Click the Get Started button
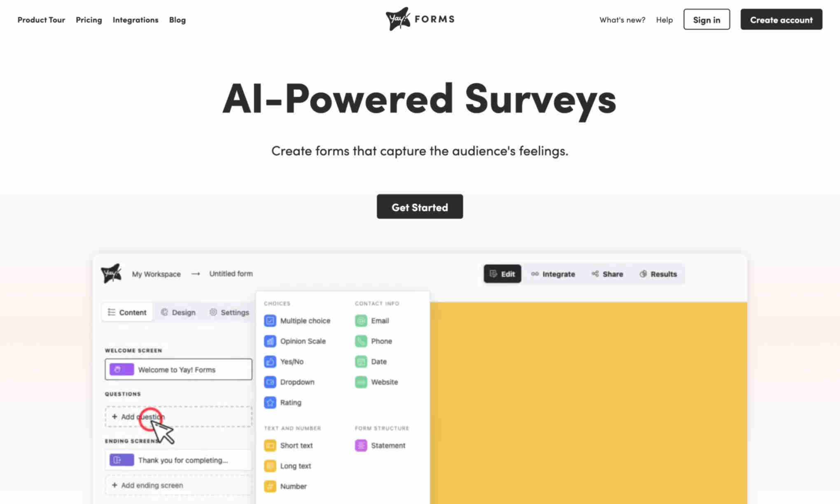 (x=420, y=206)
